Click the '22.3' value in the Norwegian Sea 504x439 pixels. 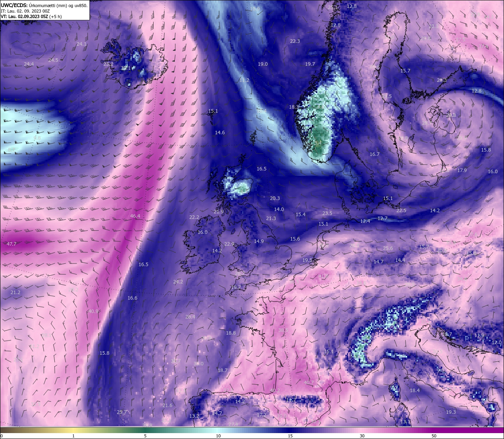[295, 41]
